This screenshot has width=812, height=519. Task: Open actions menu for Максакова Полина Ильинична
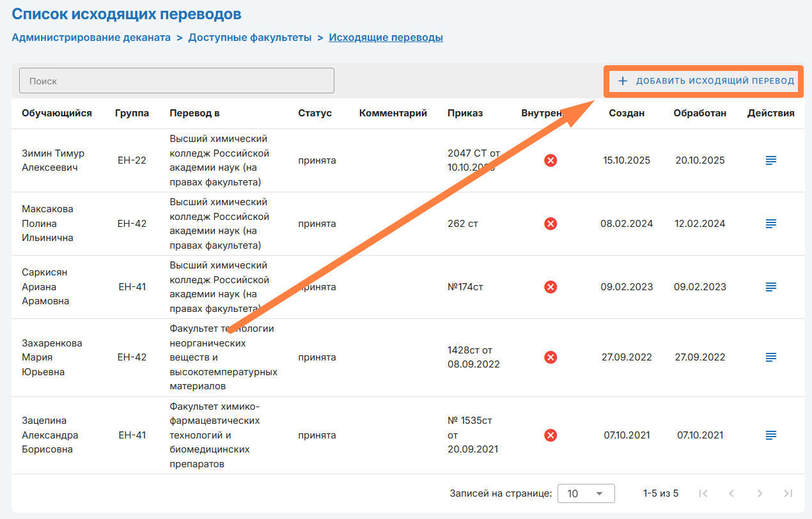[770, 224]
